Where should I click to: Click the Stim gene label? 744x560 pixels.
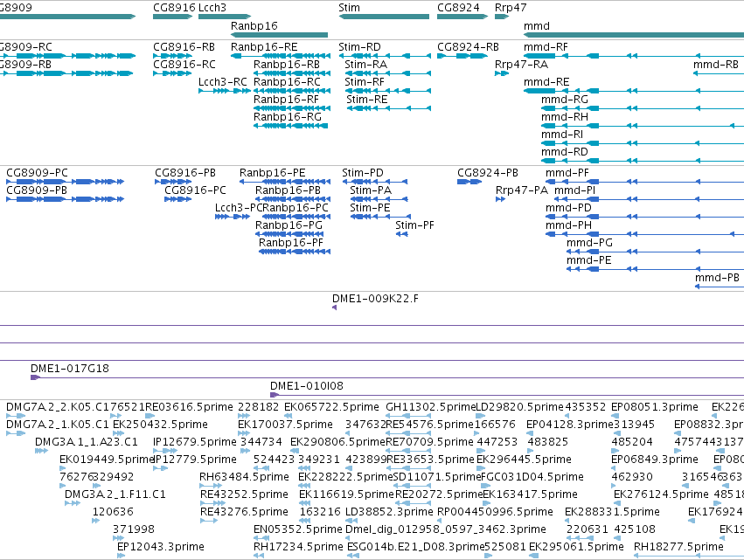[x=349, y=8]
